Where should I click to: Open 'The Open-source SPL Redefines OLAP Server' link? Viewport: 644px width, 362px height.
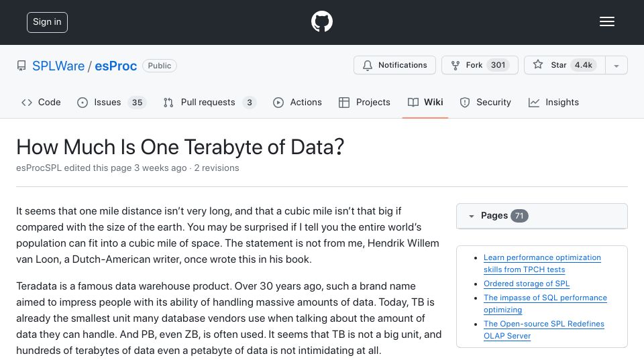[x=544, y=330]
